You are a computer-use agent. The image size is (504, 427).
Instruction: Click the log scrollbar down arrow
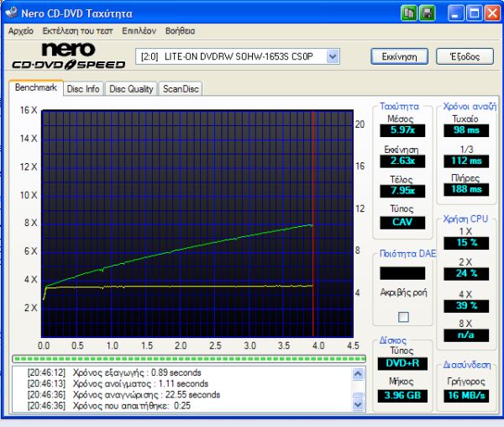(358, 404)
